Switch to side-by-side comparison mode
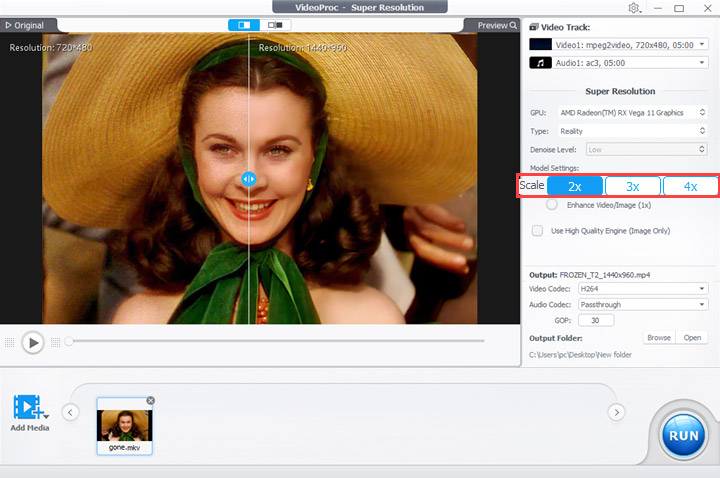The width and height of the screenshot is (720, 478). 275,24
